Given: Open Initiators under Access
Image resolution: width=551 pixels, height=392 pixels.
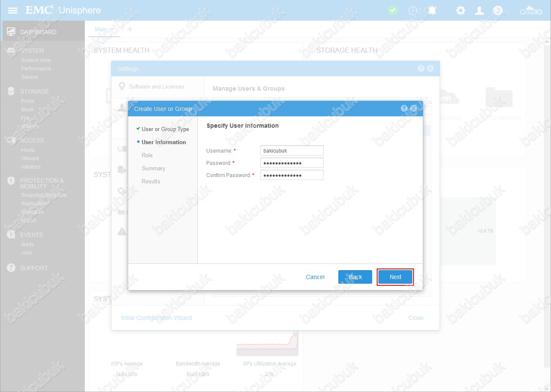Looking at the screenshot, I should pyautogui.click(x=31, y=167).
